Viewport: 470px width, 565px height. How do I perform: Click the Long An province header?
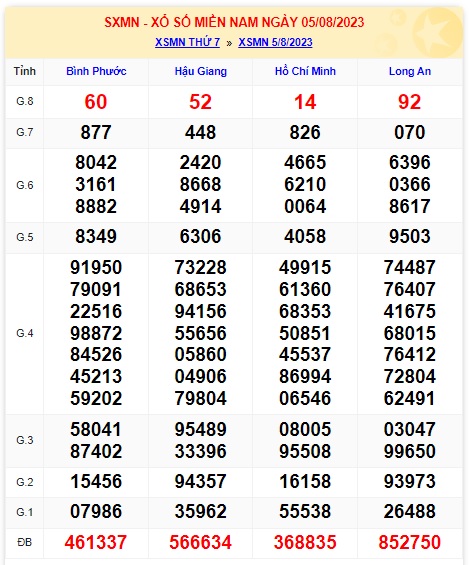(x=410, y=71)
